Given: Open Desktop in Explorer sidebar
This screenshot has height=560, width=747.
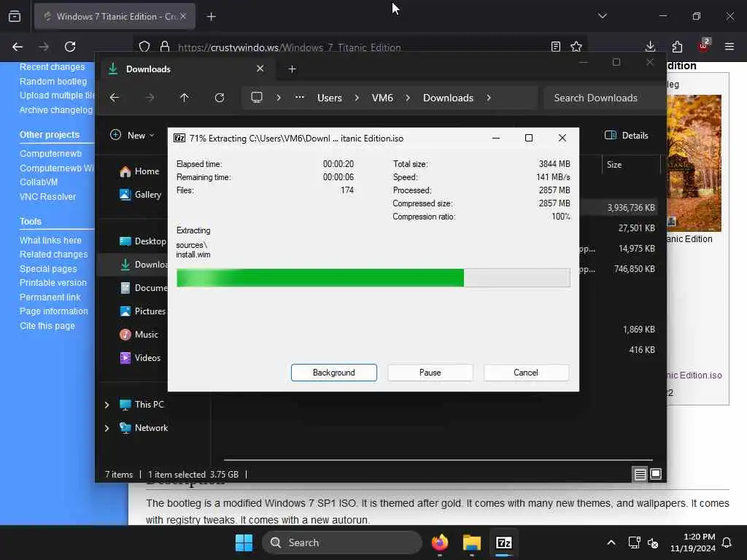Looking at the screenshot, I should coord(142,241).
